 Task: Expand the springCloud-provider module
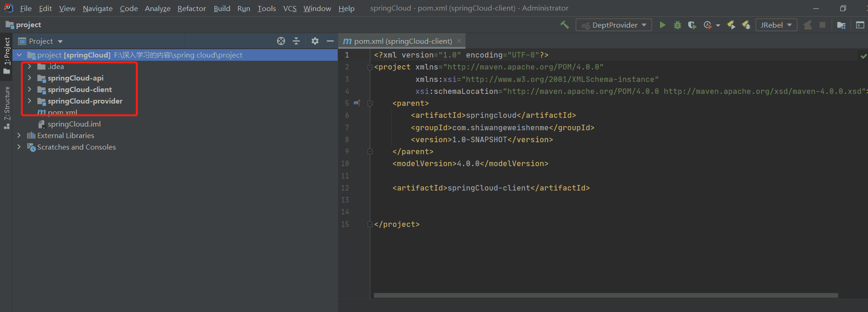click(x=29, y=101)
